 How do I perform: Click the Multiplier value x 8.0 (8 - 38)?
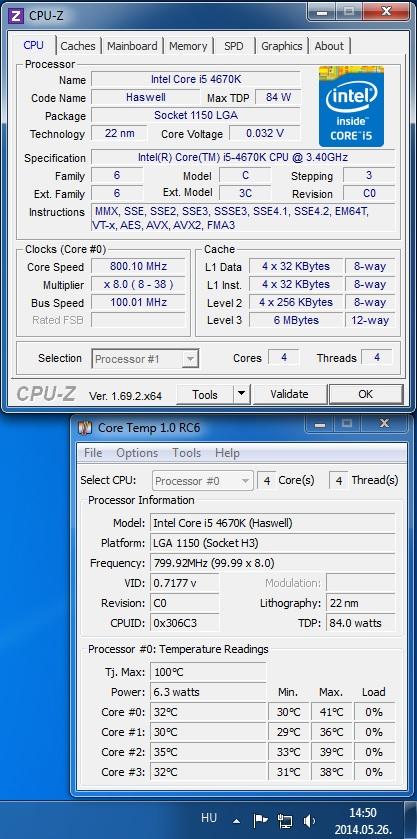point(138,284)
